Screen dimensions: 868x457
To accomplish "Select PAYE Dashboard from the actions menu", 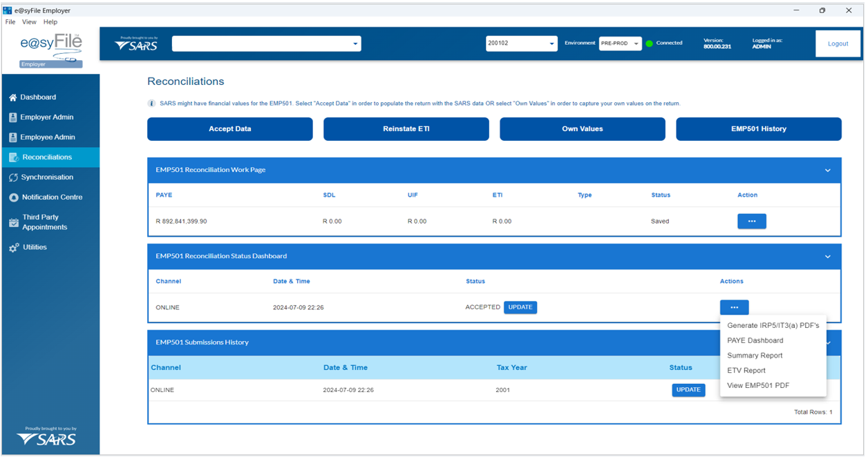I will (x=755, y=340).
